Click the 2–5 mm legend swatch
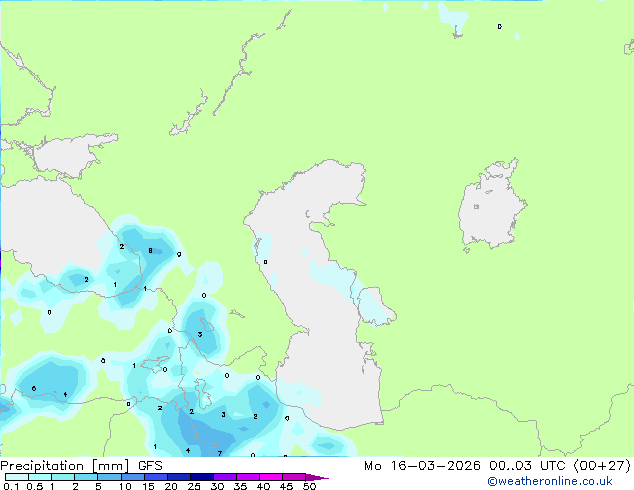This screenshot has width=634, height=490. click(86, 477)
